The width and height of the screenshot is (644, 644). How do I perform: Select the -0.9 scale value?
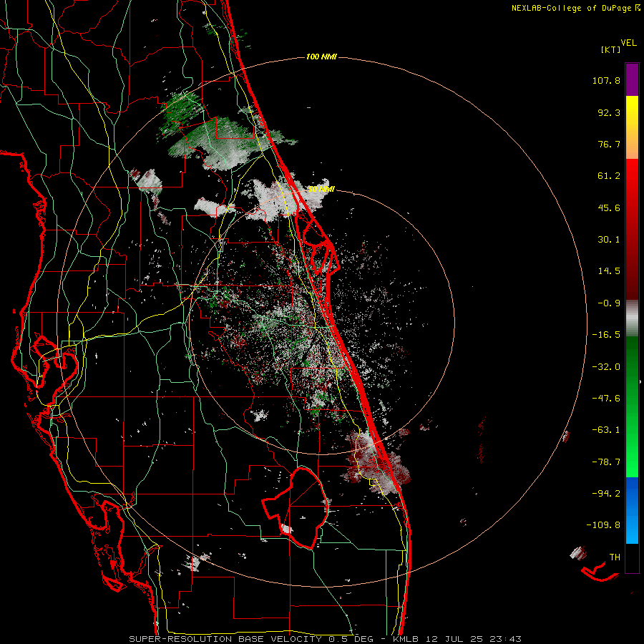(609, 303)
